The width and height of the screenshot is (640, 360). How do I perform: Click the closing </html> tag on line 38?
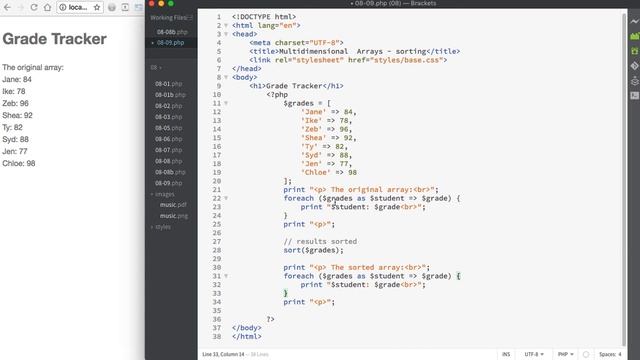coord(247,336)
